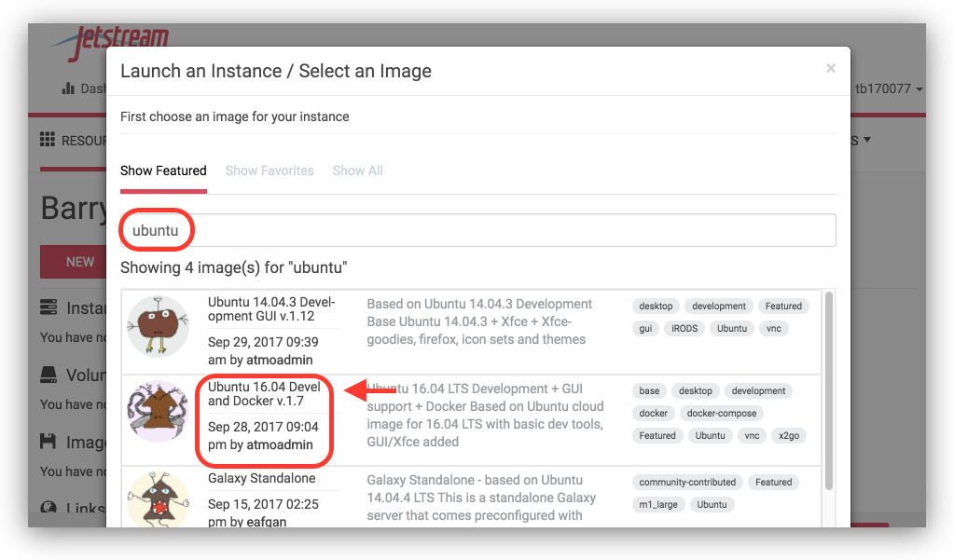Screen dimensions: 954x560
Task: Click the Dashboard bar chart icon
Action: click(x=68, y=89)
